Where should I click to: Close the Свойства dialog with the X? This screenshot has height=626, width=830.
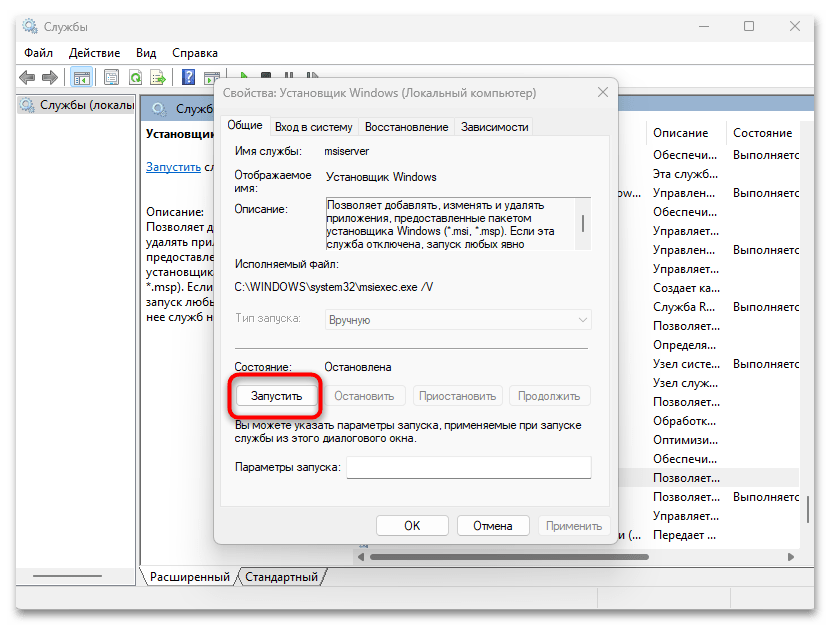[x=602, y=93]
